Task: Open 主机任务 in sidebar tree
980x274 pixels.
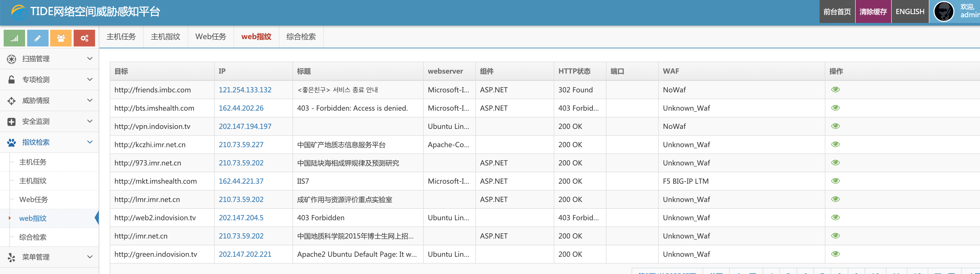Action: [33, 162]
